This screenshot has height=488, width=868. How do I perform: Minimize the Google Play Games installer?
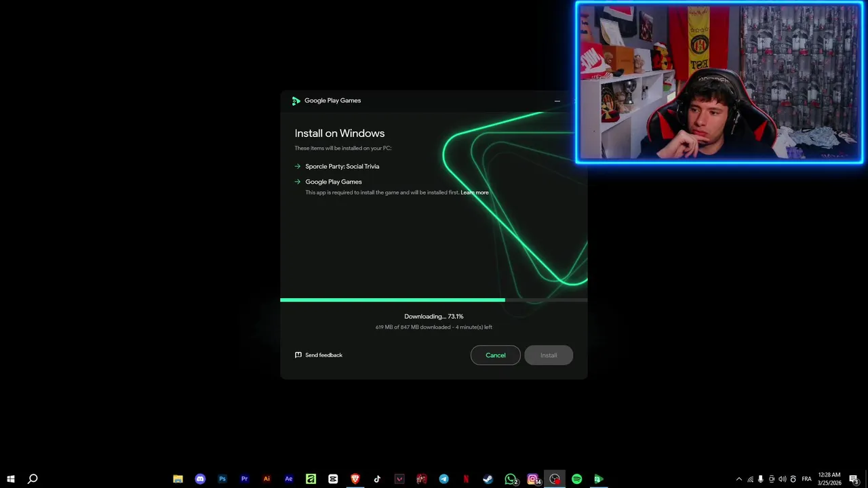point(557,101)
